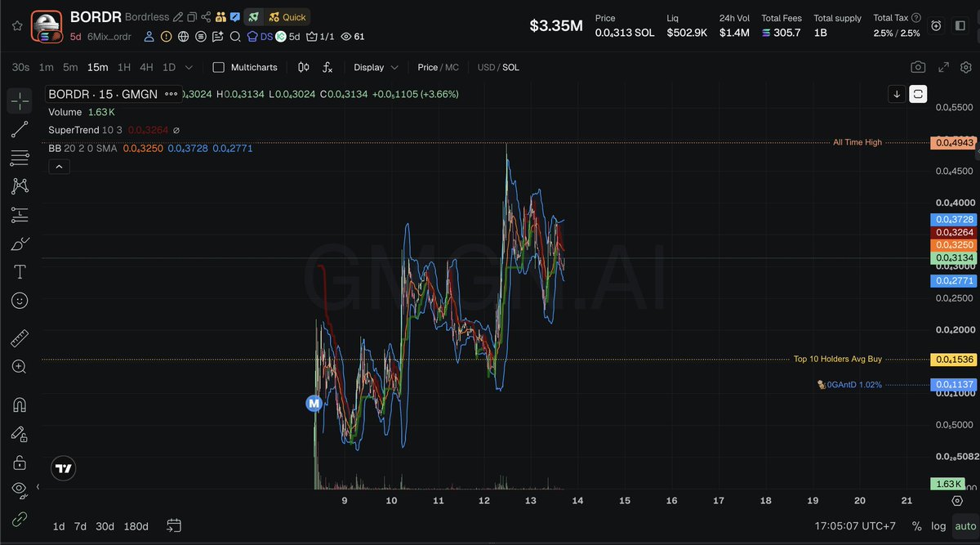Viewport: 980px width, 545px height.
Task: Switch price scale to percent mode
Action: coord(917,526)
